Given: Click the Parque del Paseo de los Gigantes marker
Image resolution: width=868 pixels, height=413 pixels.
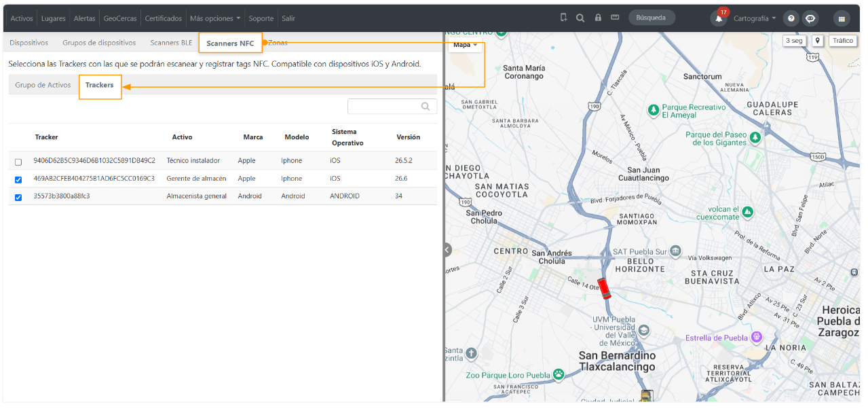Looking at the screenshot, I should pyautogui.click(x=755, y=137).
